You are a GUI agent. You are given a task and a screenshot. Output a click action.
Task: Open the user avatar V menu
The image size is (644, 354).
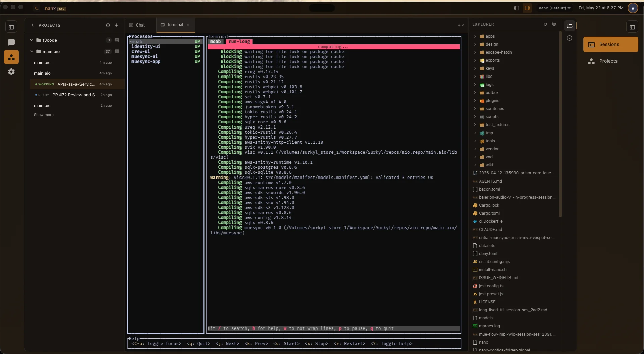[633, 8]
